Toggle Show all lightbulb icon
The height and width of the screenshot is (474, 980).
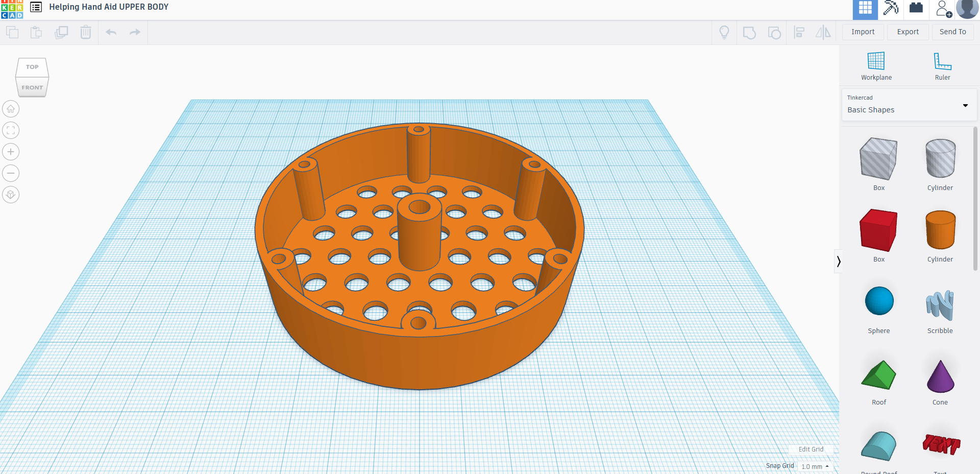point(724,33)
